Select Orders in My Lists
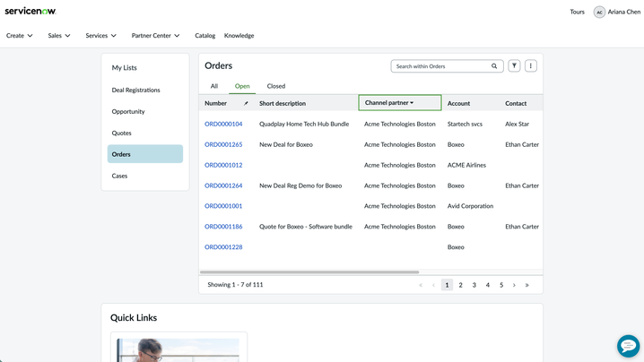 click(x=145, y=154)
